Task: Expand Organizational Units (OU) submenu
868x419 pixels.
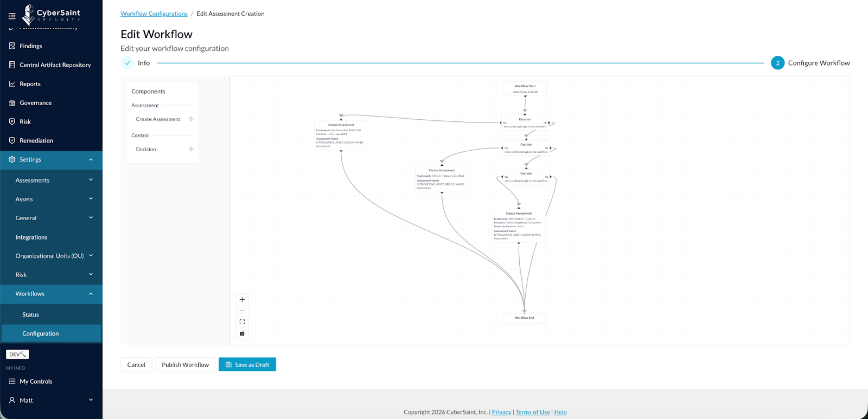Action: pos(91,256)
